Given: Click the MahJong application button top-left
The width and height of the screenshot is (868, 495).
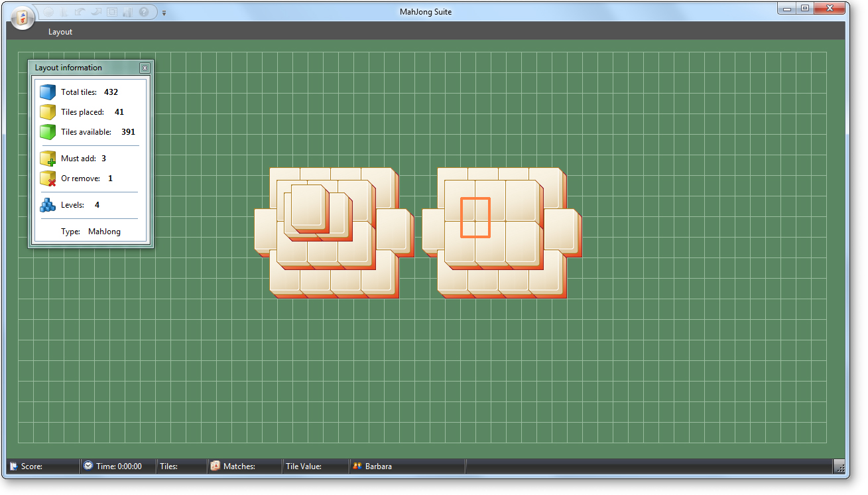Looking at the screenshot, I should pos(22,18).
